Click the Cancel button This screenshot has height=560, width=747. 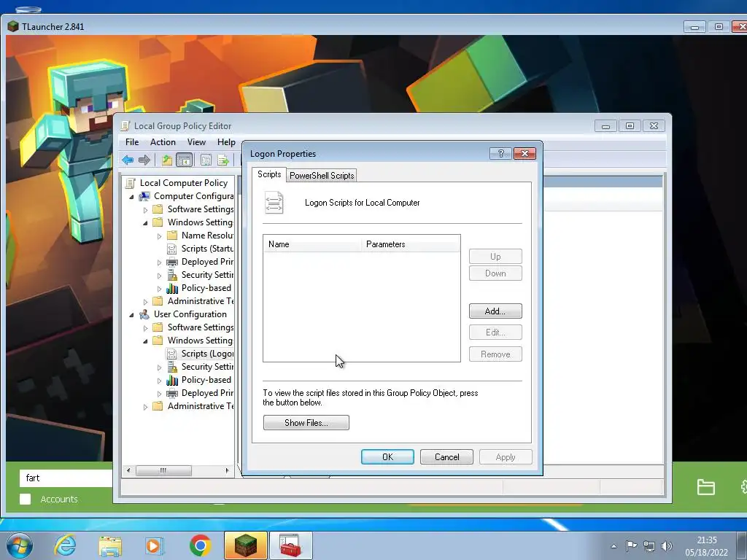(x=446, y=456)
